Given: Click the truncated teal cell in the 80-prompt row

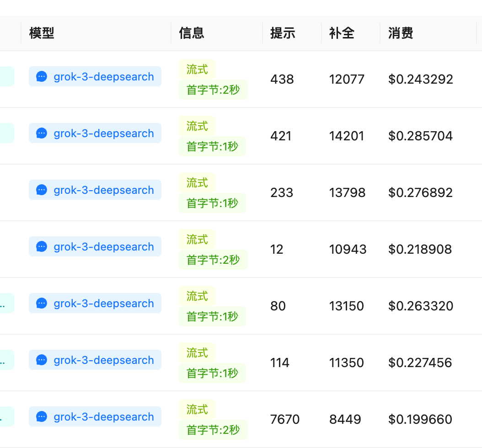Looking at the screenshot, I should [7, 303].
